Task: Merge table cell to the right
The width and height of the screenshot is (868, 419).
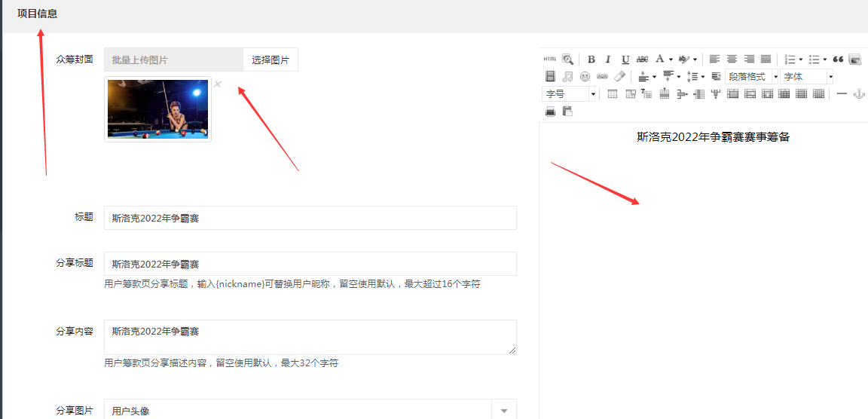Action: click(750, 93)
